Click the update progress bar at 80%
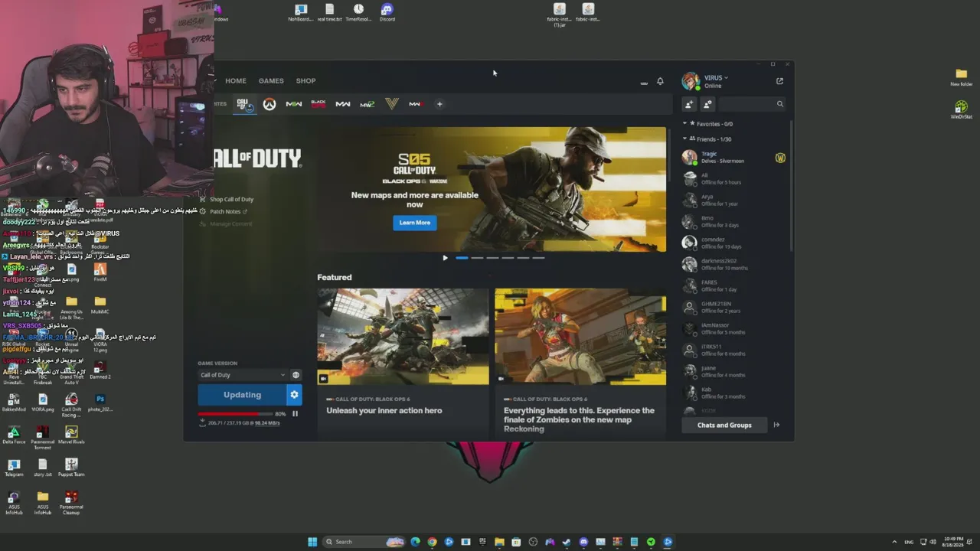The image size is (980, 551). coord(236,414)
